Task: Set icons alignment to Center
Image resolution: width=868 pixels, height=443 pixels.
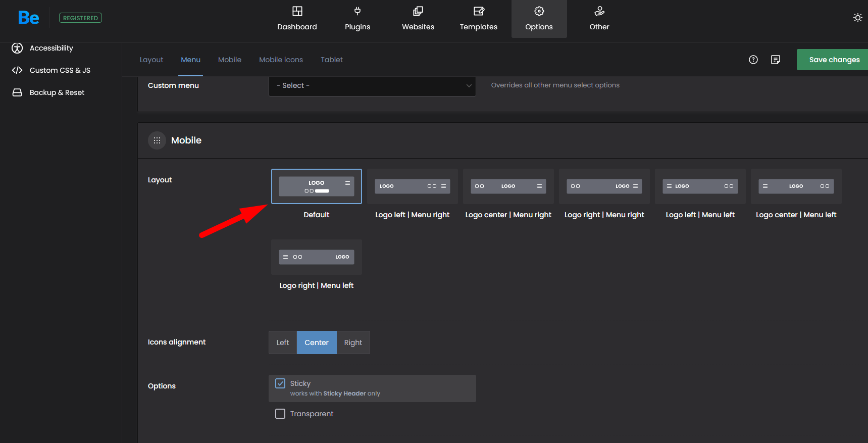Action: click(x=317, y=342)
